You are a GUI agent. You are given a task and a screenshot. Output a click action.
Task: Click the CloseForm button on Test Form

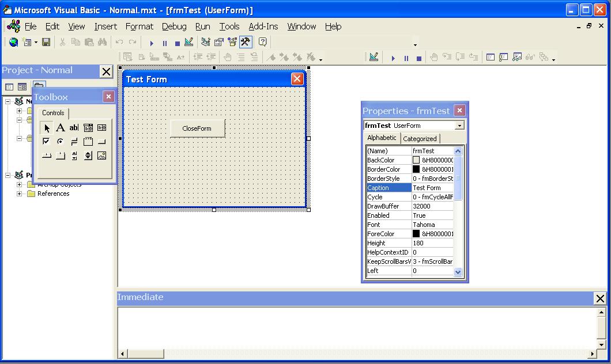coord(198,128)
